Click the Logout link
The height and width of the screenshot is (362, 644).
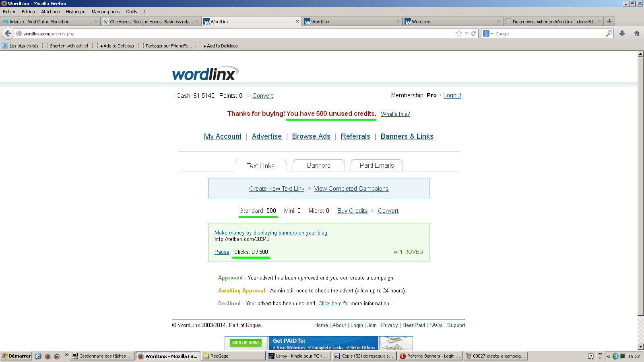click(452, 95)
